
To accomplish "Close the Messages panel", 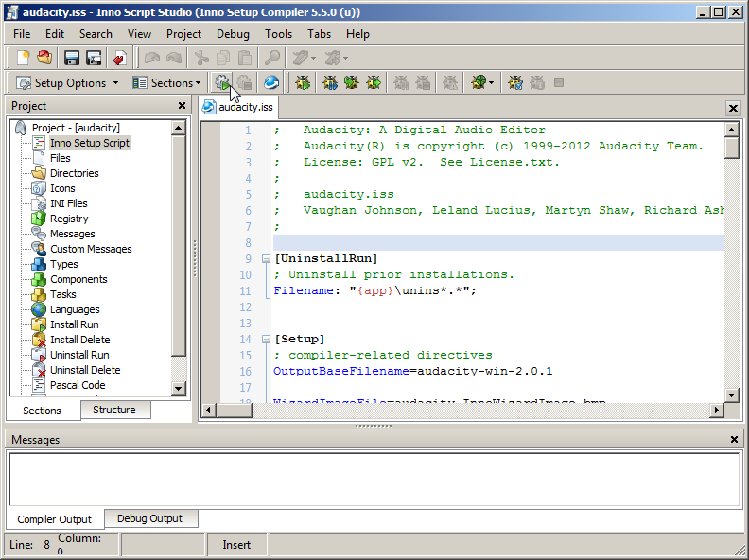I will point(734,440).
